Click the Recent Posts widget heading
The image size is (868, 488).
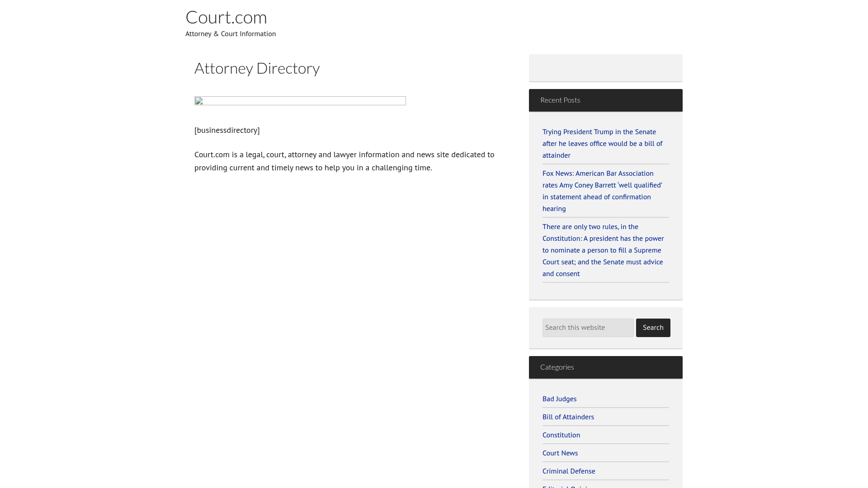tap(560, 100)
